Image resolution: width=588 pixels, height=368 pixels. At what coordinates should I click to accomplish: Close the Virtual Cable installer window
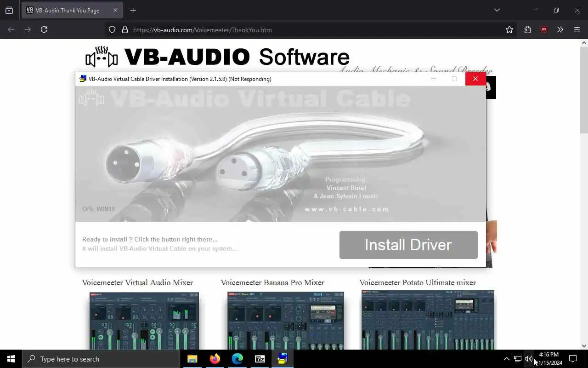coord(475,79)
